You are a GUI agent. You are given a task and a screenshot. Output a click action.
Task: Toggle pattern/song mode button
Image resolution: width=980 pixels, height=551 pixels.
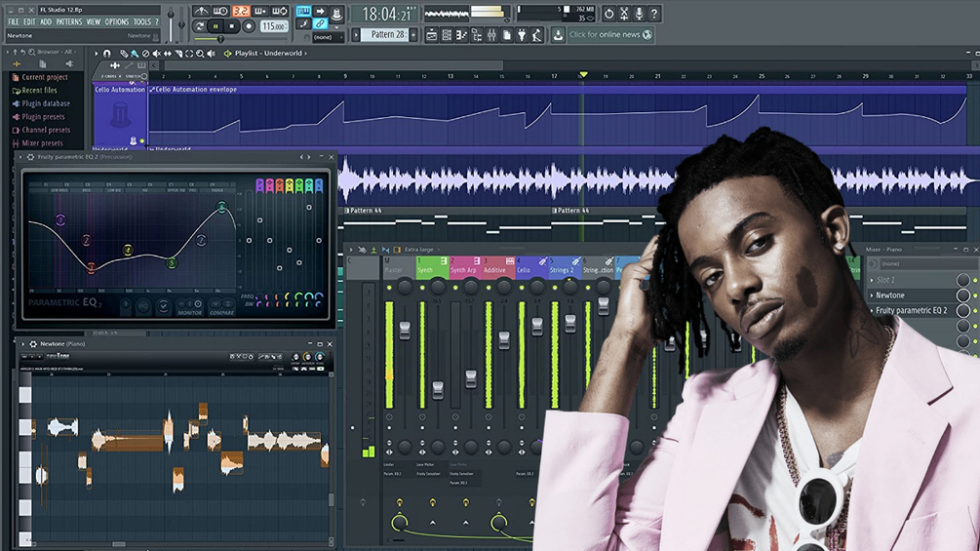pyautogui.click(x=199, y=26)
